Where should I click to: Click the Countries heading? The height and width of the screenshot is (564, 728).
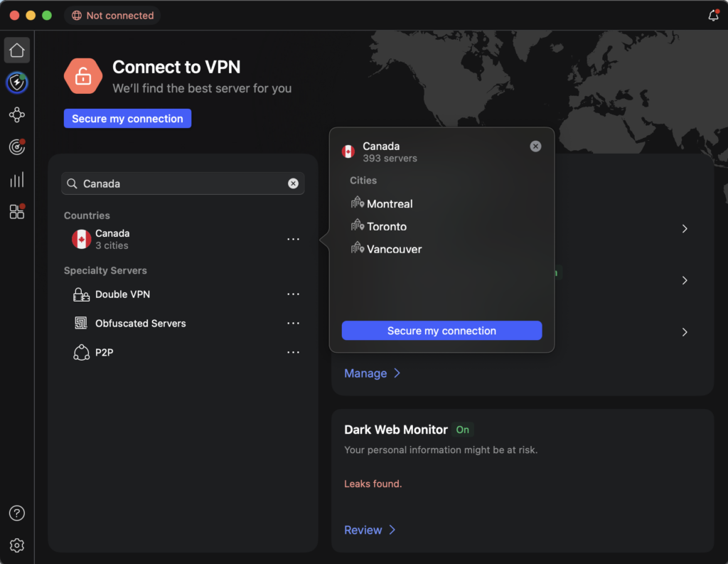[87, 216]
